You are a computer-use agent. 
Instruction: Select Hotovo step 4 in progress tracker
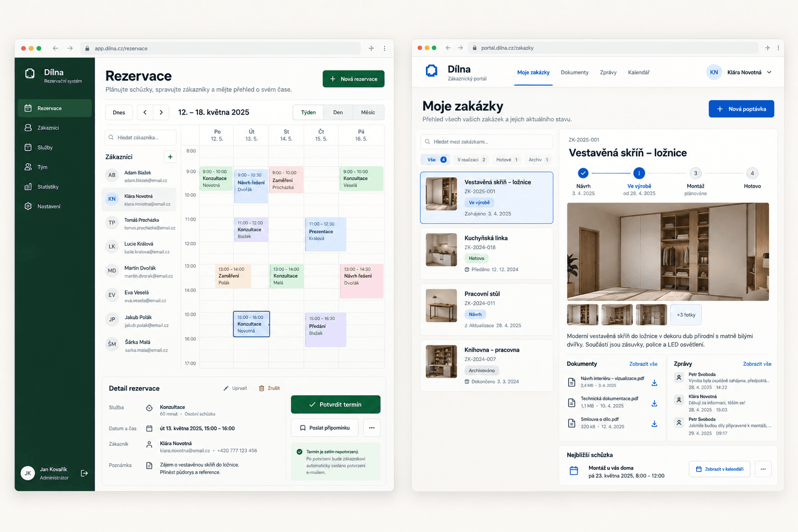[752, 174]
